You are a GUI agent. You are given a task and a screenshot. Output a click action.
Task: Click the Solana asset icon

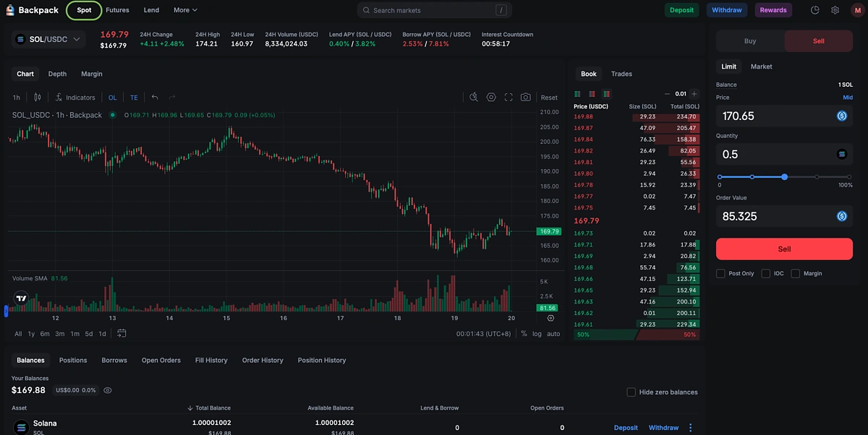pos(20,427)
